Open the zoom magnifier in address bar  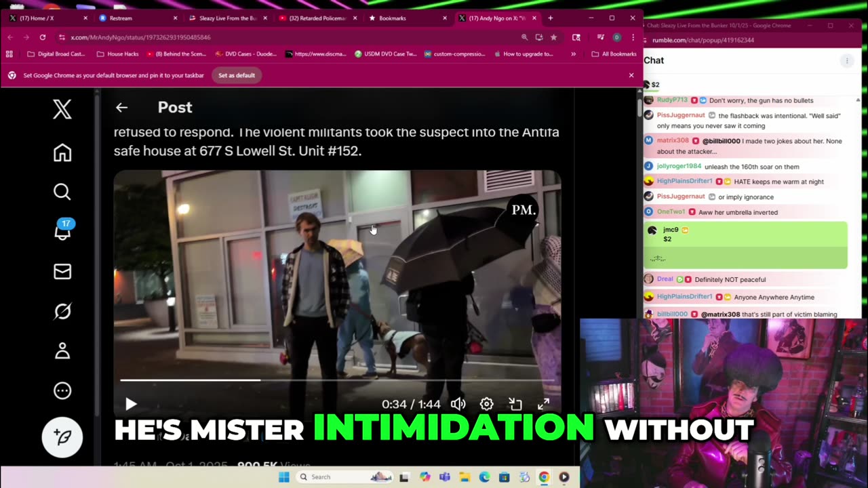524,37
